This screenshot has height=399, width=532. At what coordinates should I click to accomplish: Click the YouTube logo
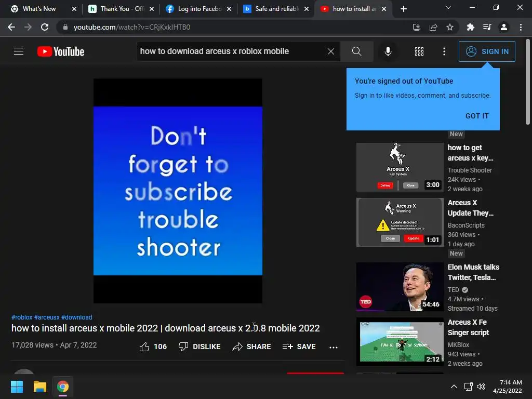[x=61, y=51]
